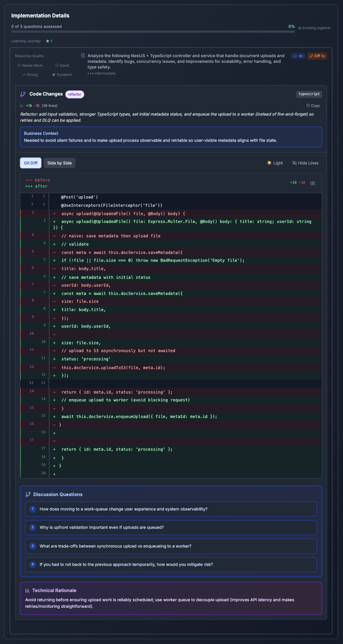Image resolution: width=343 pixels, height=644 pixels.
Task: Click Hide Lines toggle
Action: (305, 163)
